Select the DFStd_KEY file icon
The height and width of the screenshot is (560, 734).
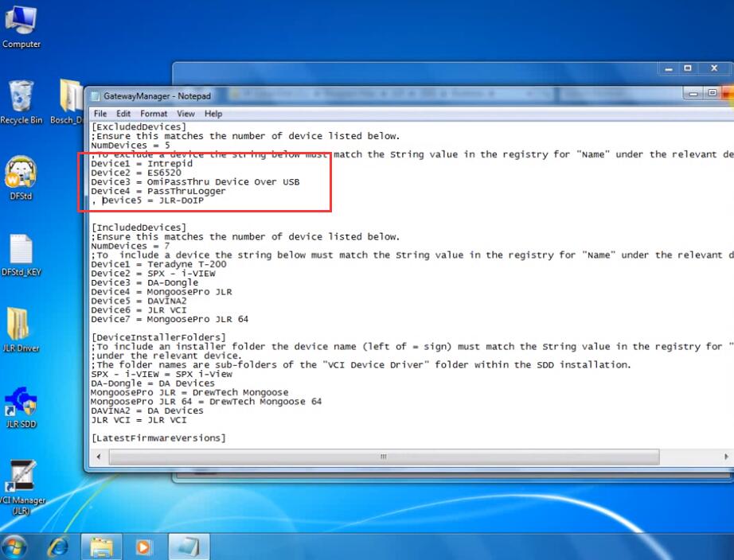[x=21, y=255]
